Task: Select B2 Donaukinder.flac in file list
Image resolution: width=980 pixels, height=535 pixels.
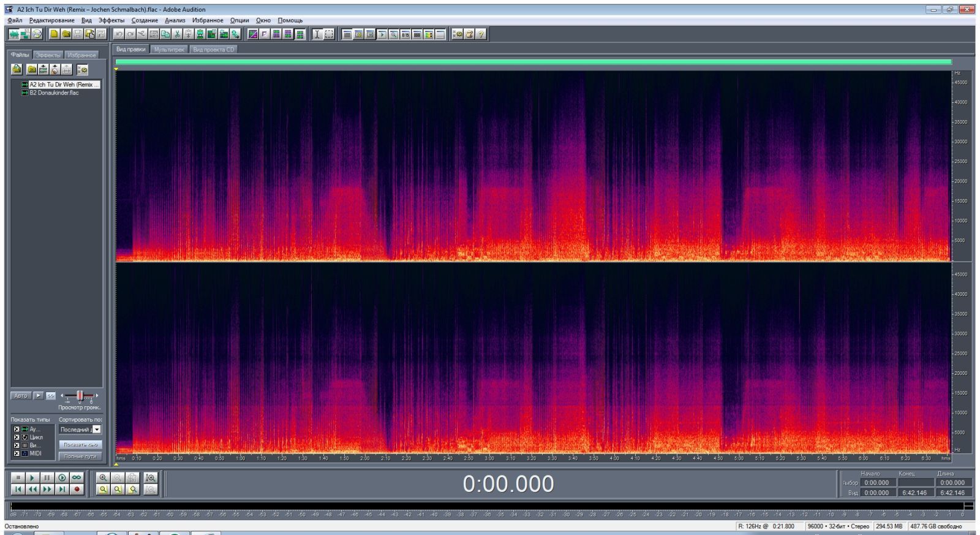Action: pyautogui.click(x=54, y=93)
